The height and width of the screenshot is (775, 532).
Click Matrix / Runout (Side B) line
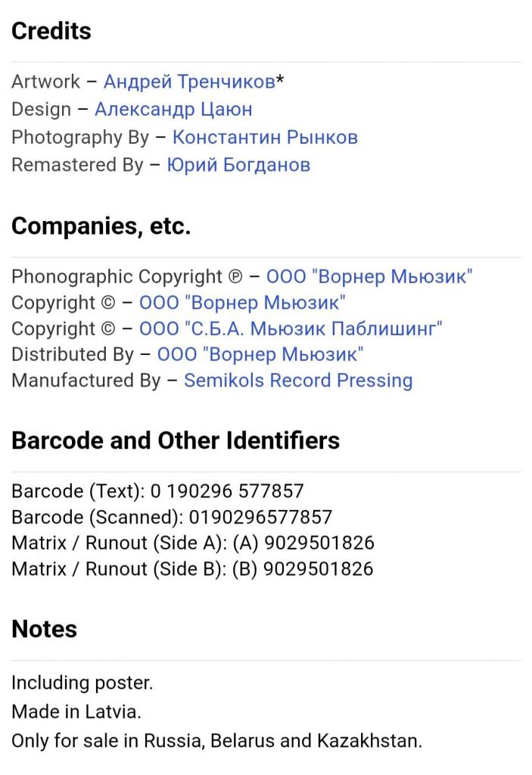coord(192,569)
